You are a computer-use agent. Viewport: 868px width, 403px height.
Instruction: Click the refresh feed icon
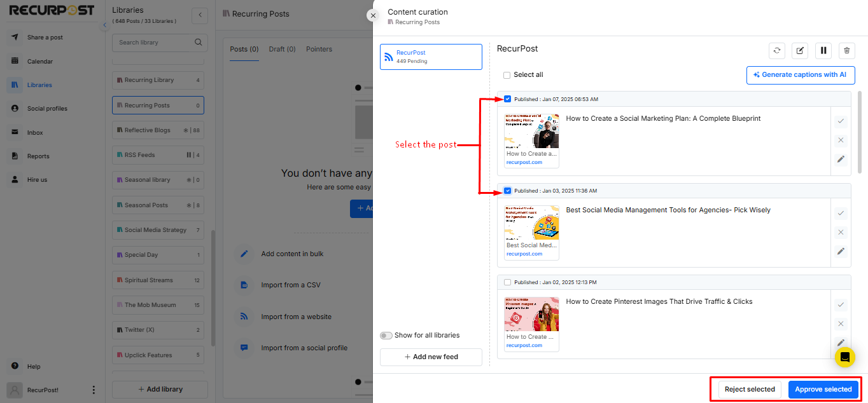pos(777,51)
